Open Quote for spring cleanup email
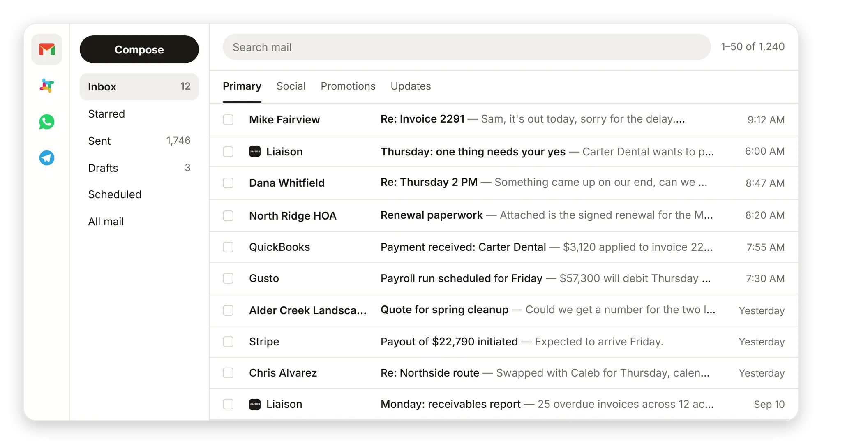Screen dimensions: 868x444 pos(503,310)
